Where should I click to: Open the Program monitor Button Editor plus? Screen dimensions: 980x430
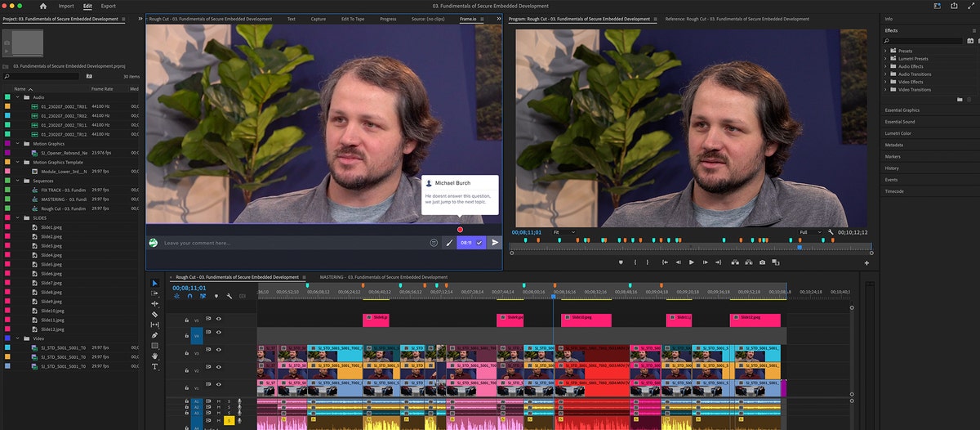tap(866, 263)
